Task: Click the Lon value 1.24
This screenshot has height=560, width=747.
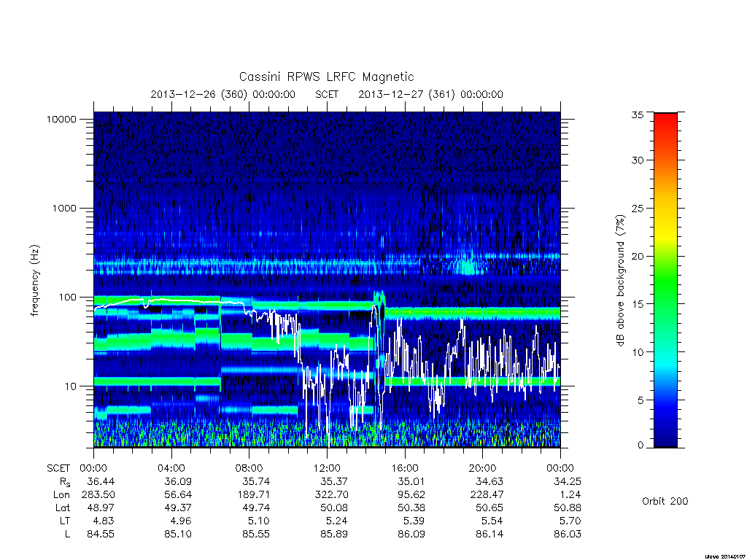Action: [570, 495]
